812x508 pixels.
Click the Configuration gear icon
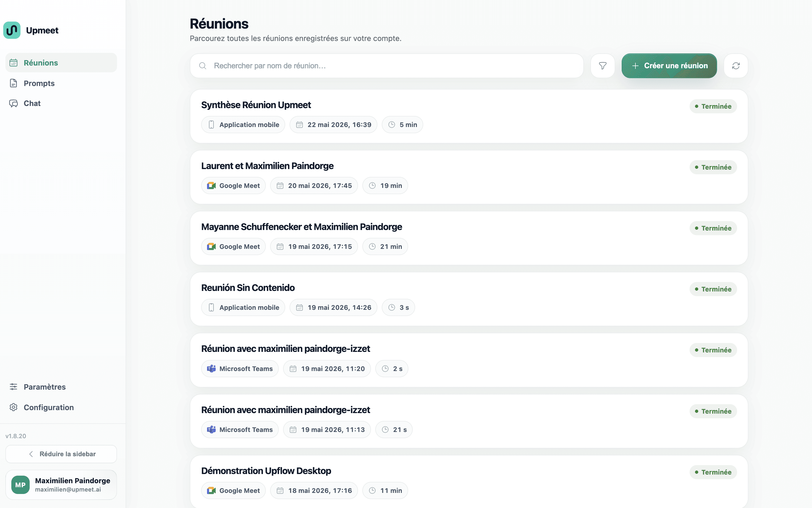point(13,407)
